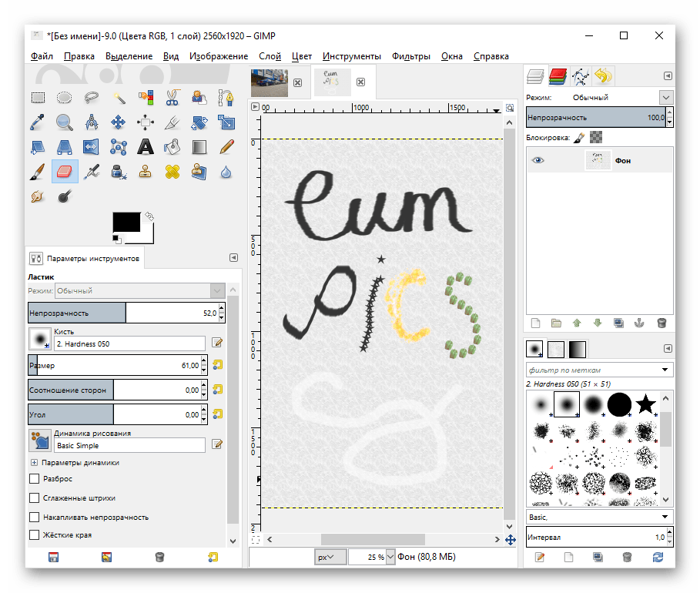The height and width of the screenshot is (593, 700).
Task: Open the Файл menu
Action: (x=42, y=56)
